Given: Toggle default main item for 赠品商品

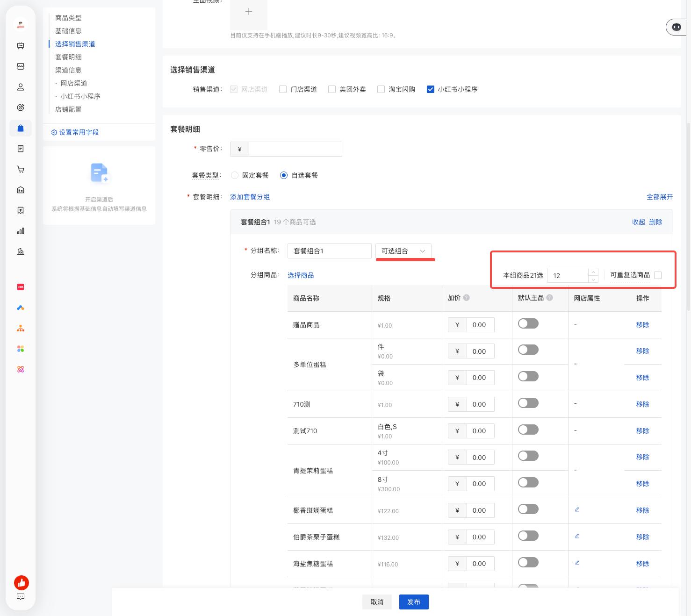Looking at the screenshot, I should click(528, 324).
